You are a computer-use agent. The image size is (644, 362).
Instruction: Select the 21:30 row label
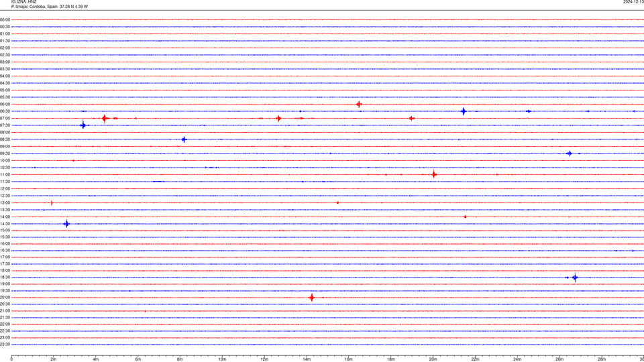point(5,318)
